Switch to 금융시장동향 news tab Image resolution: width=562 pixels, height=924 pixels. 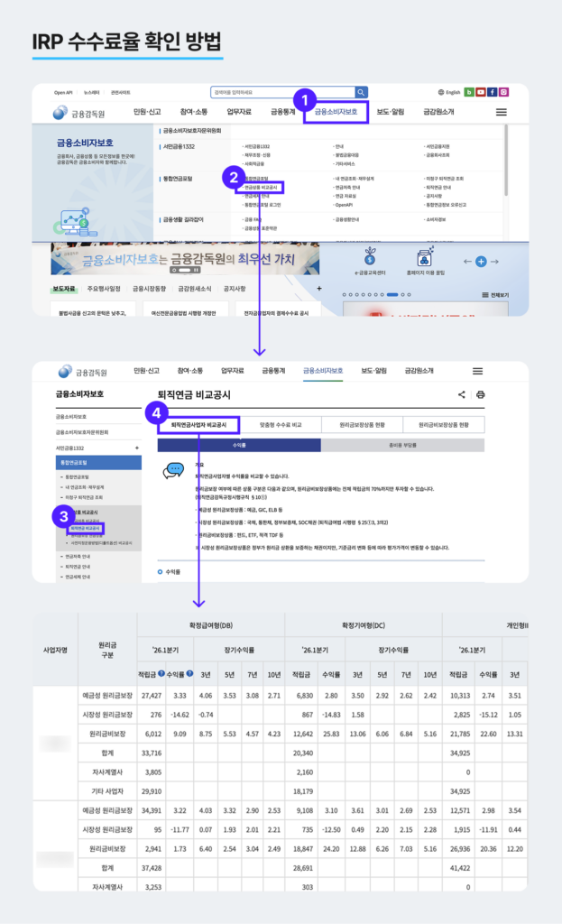(x=149, y=289)
